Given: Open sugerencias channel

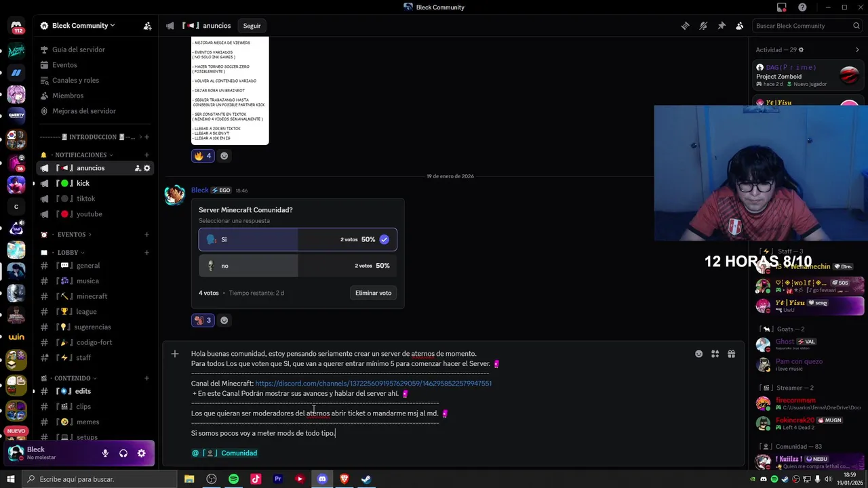Looking at the screenshot, I should tap(95, 327).
